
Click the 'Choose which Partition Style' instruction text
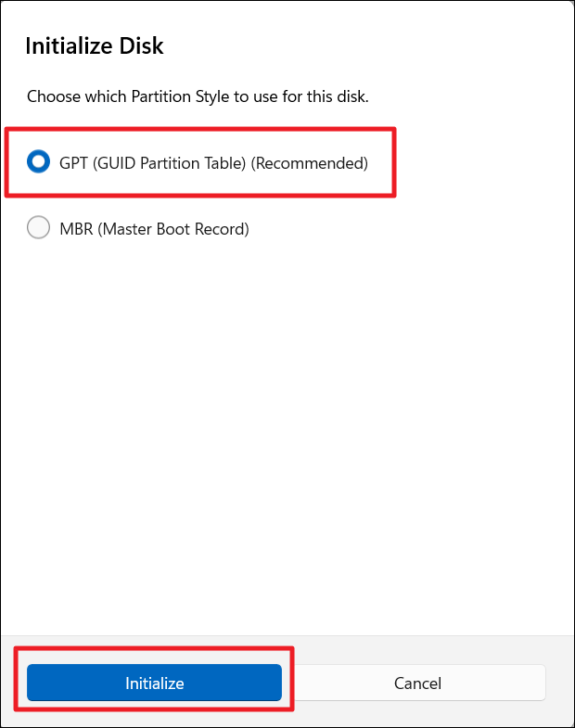point(198,96)
